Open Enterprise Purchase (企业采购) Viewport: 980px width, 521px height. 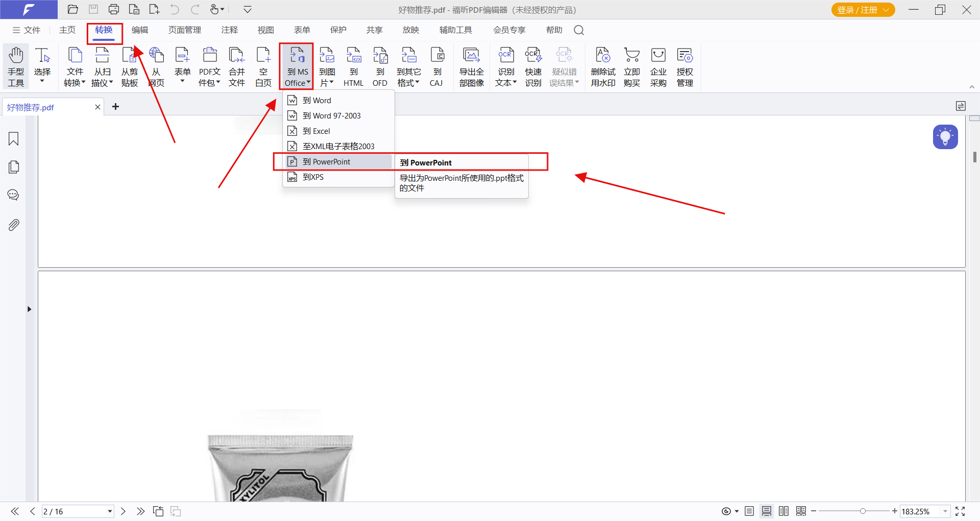[x=658, y=67]
